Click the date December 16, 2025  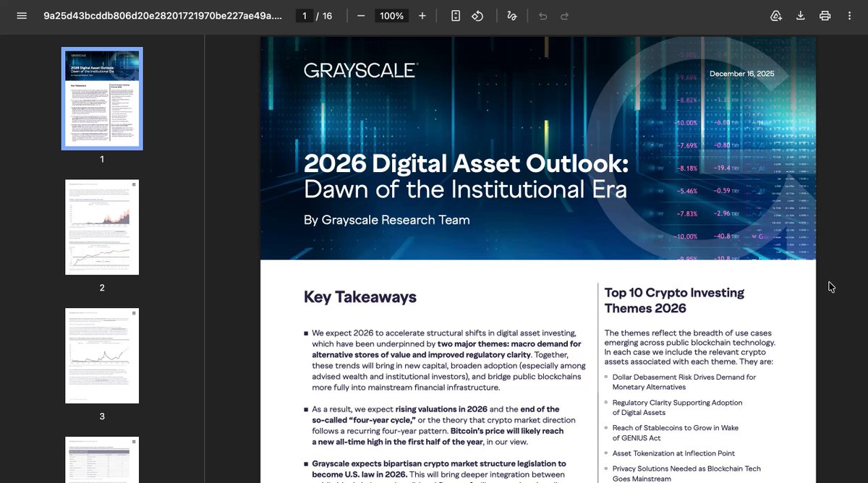[x=741, y=74]
